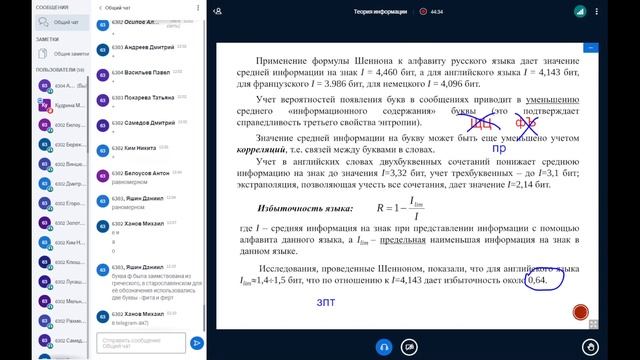The width and height of the screenshot is (640, 360).
Task: Select user '6302 Зелен...' in the user list
Action: [61, 223]
